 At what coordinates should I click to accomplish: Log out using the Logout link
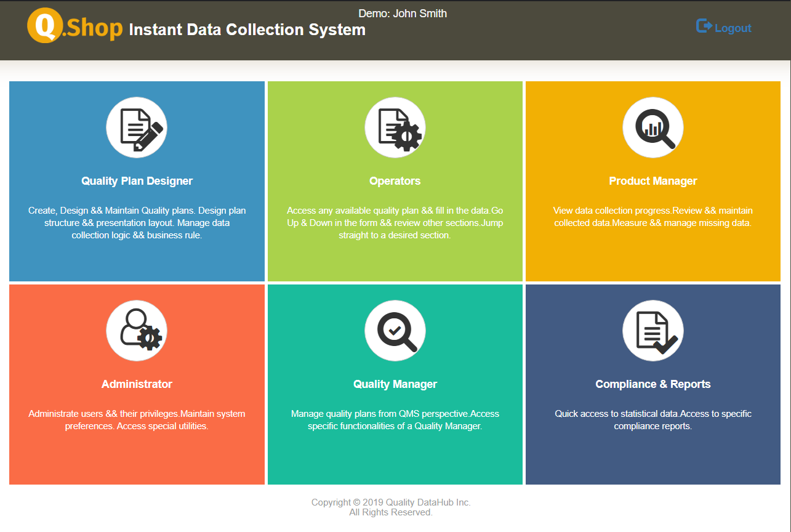pos(724,27)
